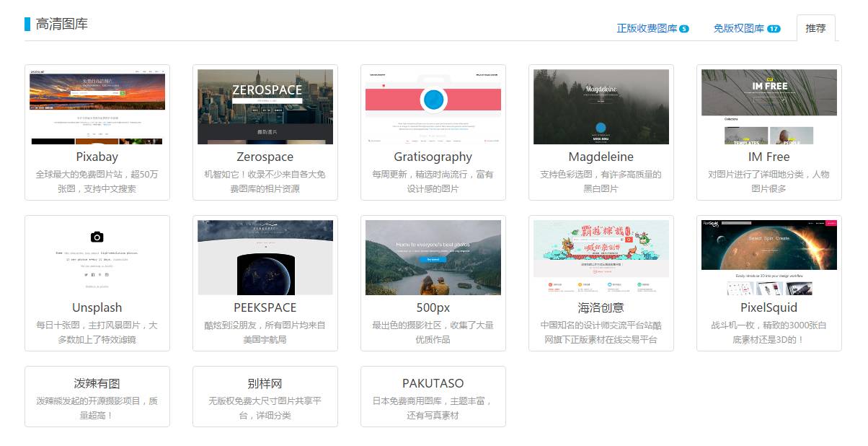Click IM Free description 对图片进行了详细地分类
This screenshot has width=868, height=446.
click(x=769, y=182)
